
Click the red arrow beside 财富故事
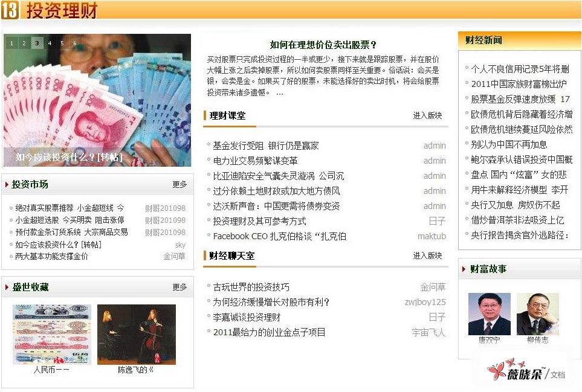[464, 269]
